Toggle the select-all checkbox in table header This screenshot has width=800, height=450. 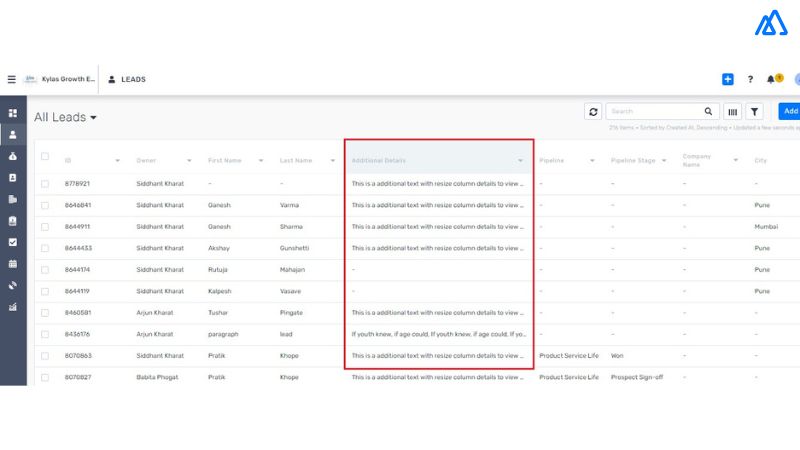[44, 156]
